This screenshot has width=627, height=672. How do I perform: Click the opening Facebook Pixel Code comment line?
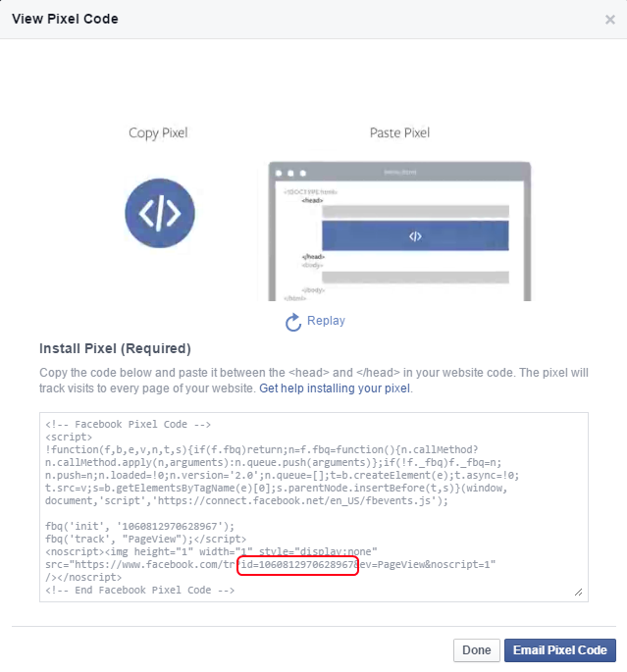tap(128, 424)
